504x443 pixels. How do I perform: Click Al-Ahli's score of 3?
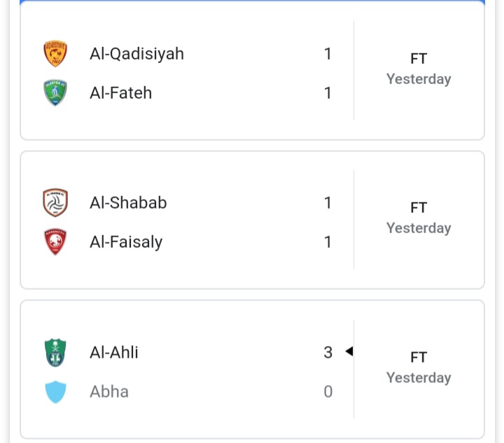(328, 353)
